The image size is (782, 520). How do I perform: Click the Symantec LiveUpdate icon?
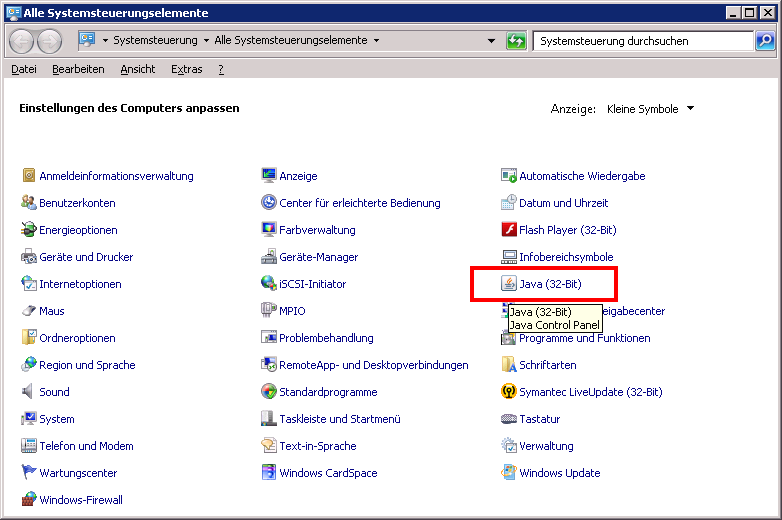pos(509,392)
